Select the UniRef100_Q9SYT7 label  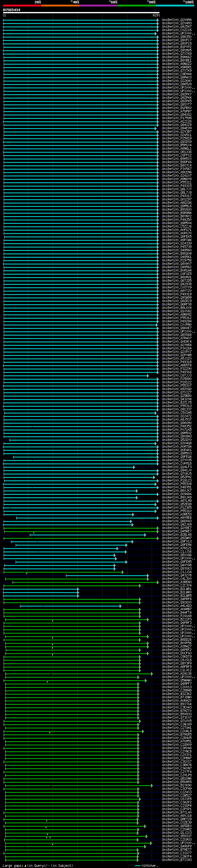point(177,104)
